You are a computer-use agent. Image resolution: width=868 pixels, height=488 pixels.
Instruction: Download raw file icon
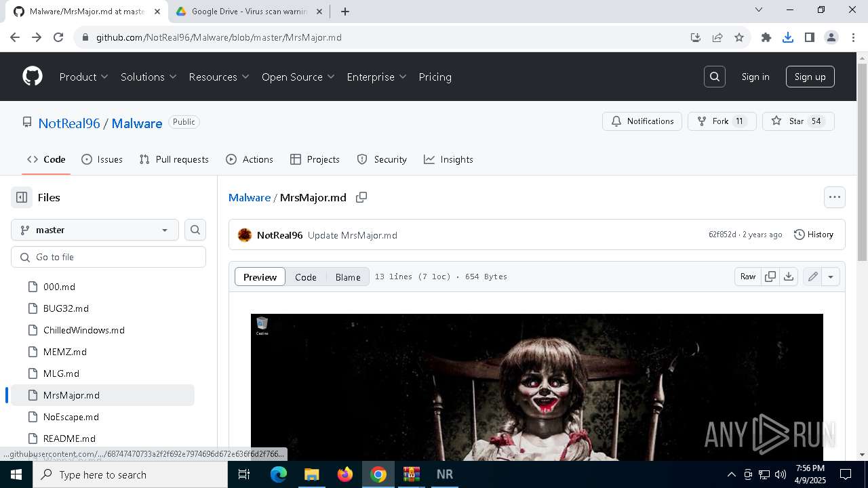tap(788, 277)
